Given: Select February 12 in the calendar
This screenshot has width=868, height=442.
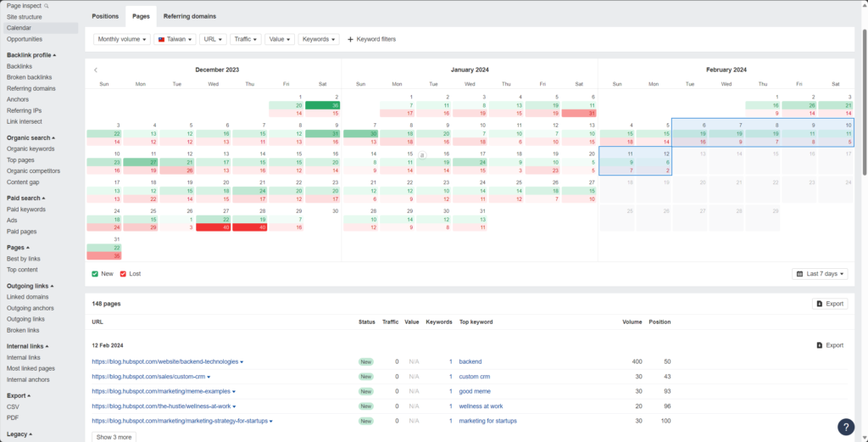Looking at the screenshot, I should [x=654, y=161].
